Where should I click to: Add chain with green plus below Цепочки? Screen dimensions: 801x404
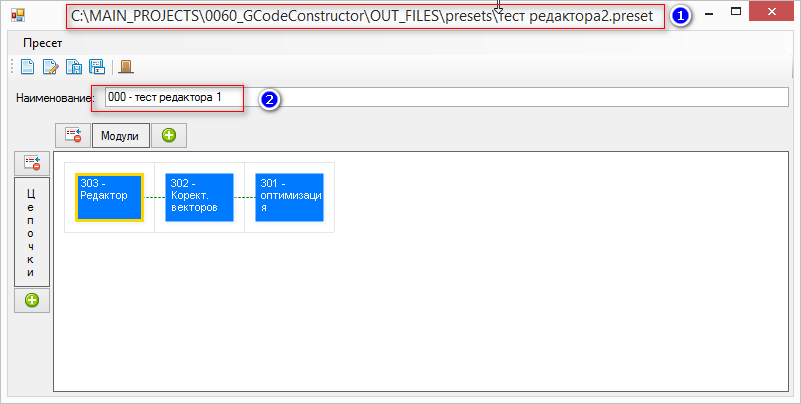31,299
